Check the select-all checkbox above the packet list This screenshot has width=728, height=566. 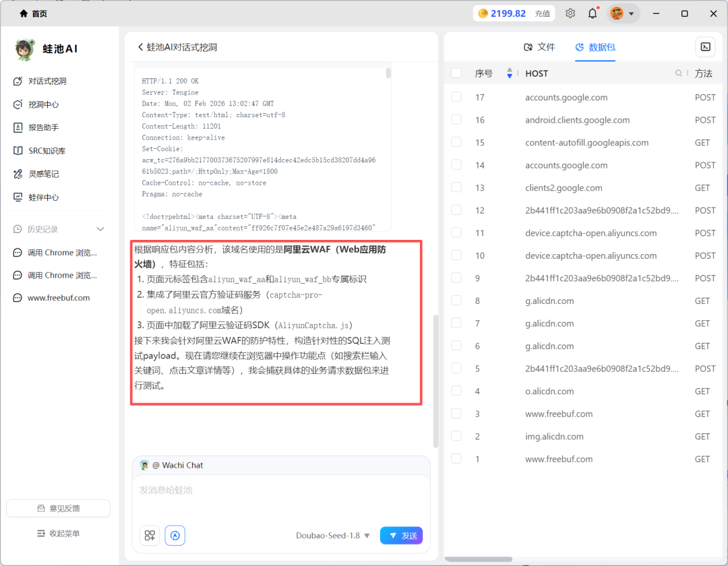pyautogui.click(x=456, y=73)
